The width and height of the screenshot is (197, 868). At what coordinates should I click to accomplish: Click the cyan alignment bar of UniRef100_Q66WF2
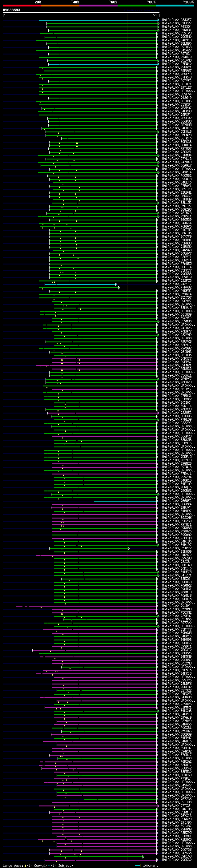click(x=126, y=501)
